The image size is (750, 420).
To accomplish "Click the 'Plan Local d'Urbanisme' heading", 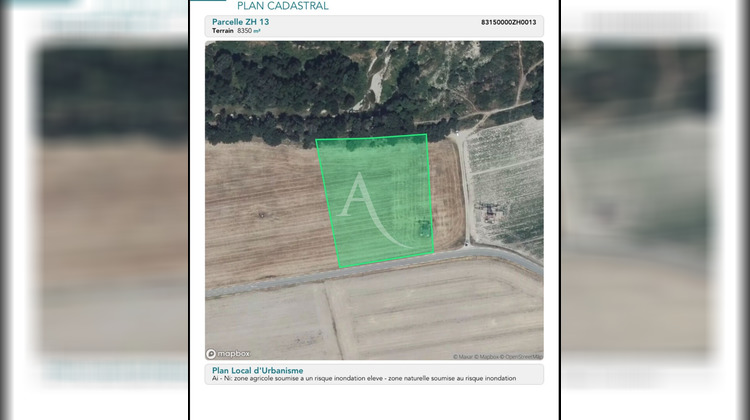I will click(x=257, y=370).
